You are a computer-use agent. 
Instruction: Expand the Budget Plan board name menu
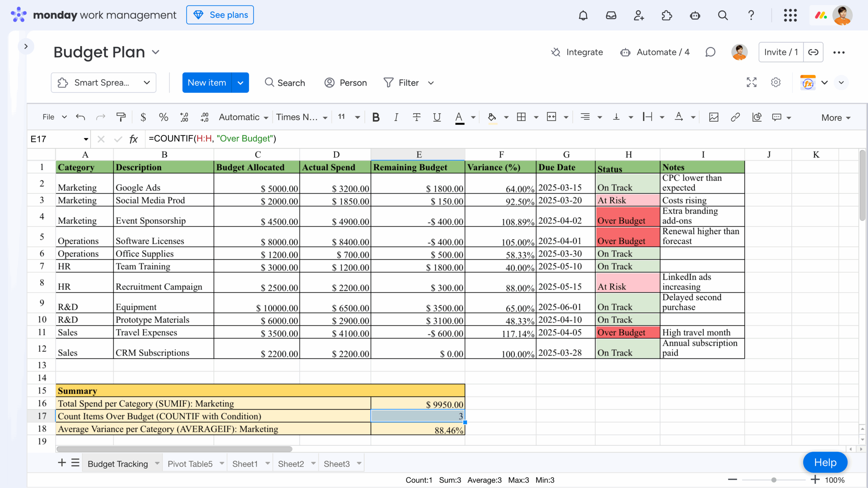click(156, 52)
